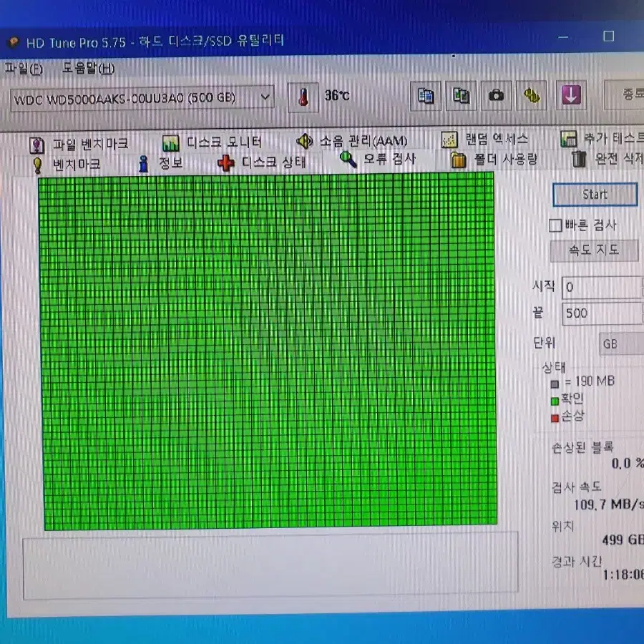The height and width of the screenshot is (644, 644).
Task: Select the 벤치마크 tab
Action: click(68, 165)
